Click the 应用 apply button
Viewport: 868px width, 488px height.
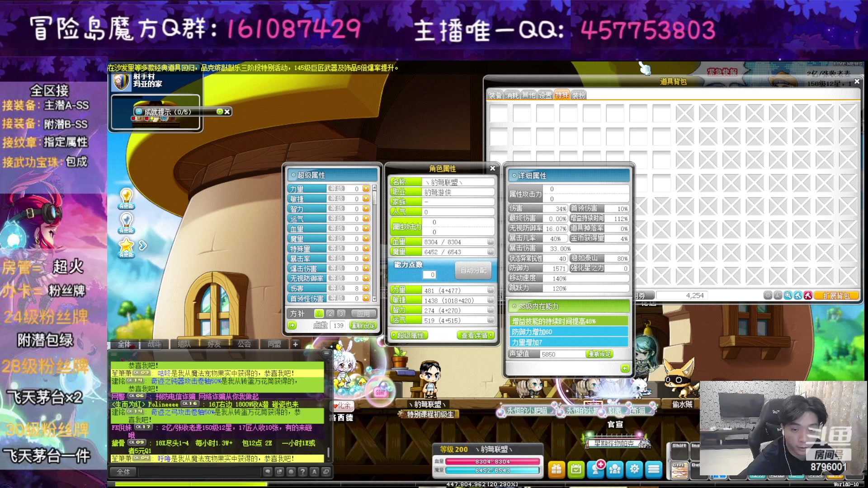click(x=363, y=314)
